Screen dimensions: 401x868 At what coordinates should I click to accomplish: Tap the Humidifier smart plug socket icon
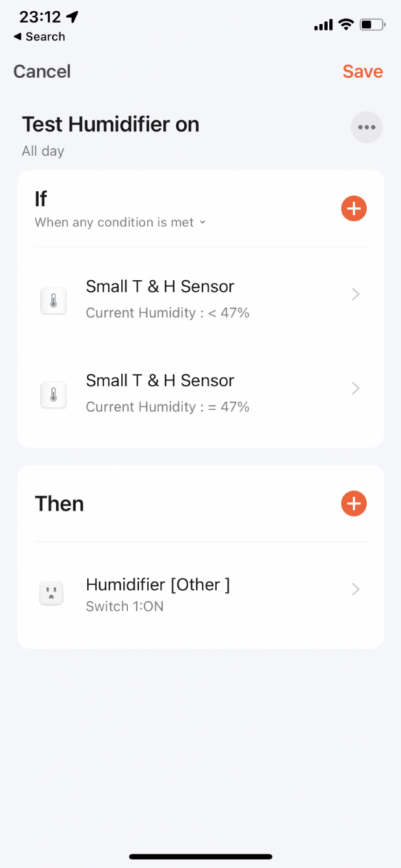pos(51,595)
